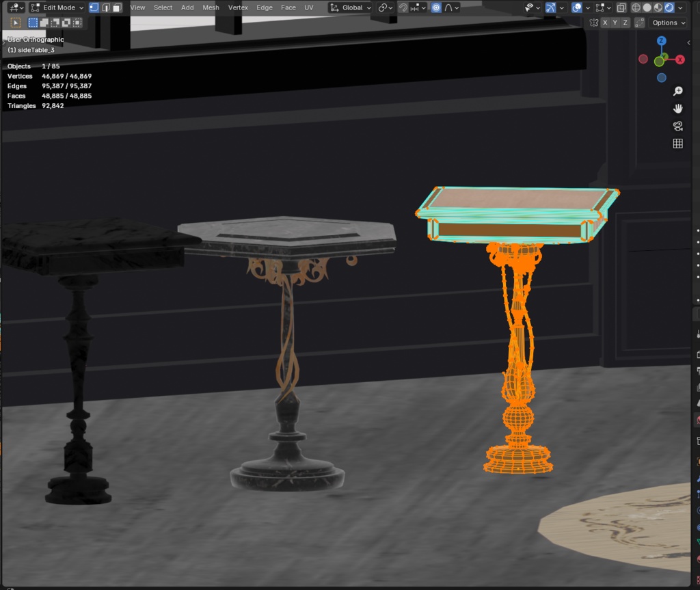Screen dimensions: 700x590
Task: Open proportional editing falloff dropdown
Action: pos(451,8)
